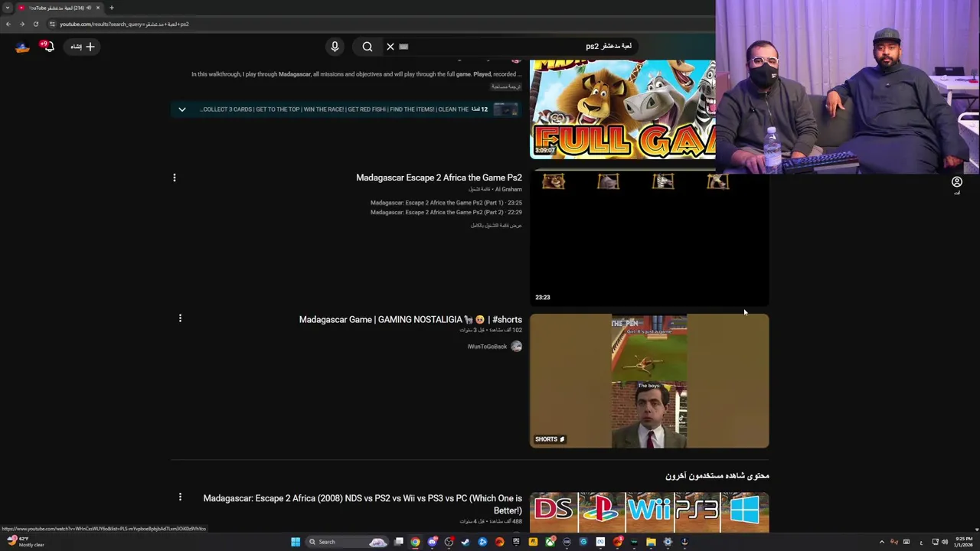View site information icon in address bar
980x551 pixels.
click(x=52, y=24)
